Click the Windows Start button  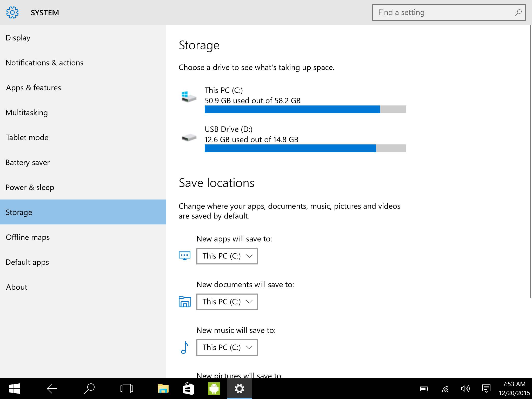click(15, 389)
